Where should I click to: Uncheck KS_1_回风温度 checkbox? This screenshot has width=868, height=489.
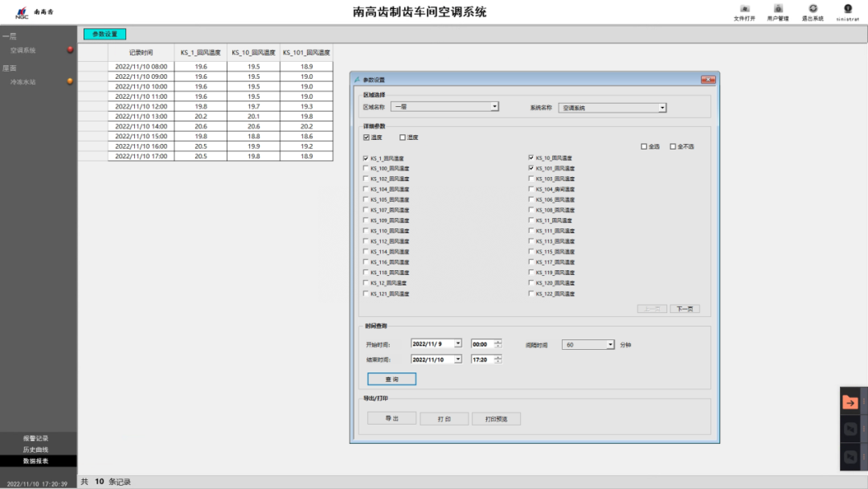click(366, 158)
